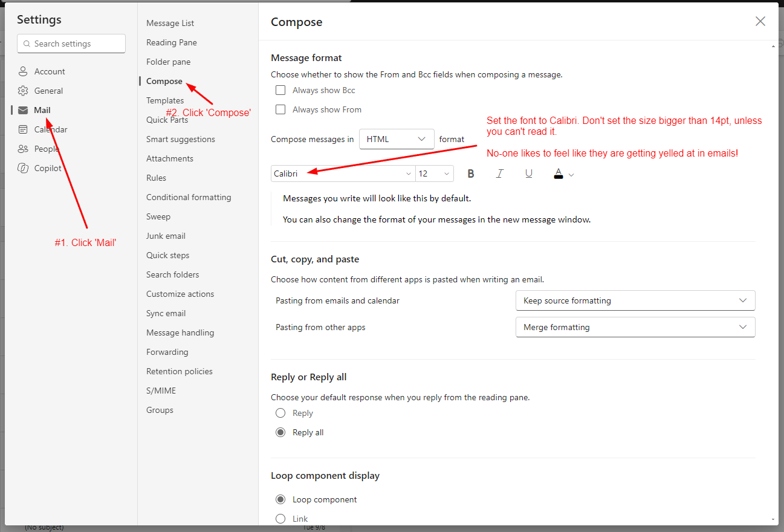The height and width of the screenshot is (532, 784).
Task: Click the People icon in Settings sidebar
Action: [x=23, y=149]
